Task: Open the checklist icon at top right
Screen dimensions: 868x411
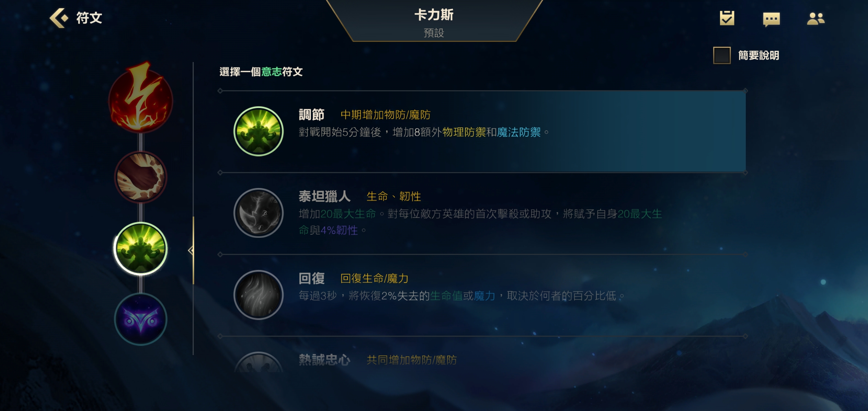Action: tap(727, 18)
